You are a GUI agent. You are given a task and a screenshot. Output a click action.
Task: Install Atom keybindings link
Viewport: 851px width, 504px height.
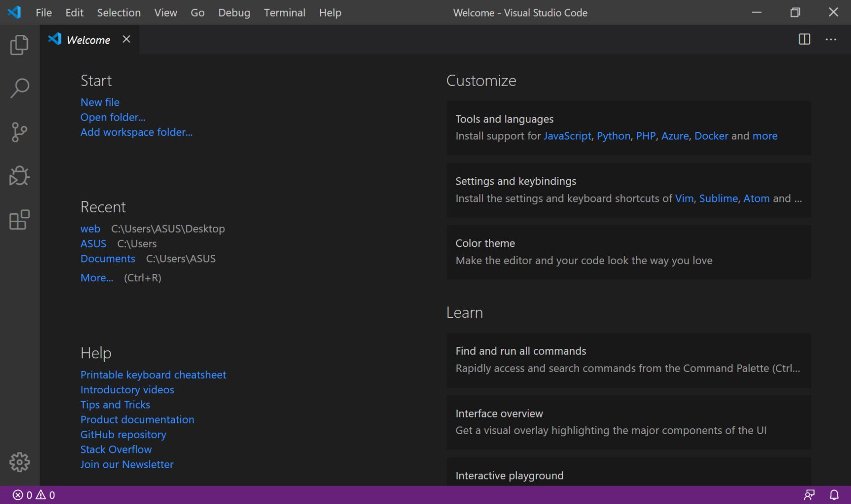[756, 199]
